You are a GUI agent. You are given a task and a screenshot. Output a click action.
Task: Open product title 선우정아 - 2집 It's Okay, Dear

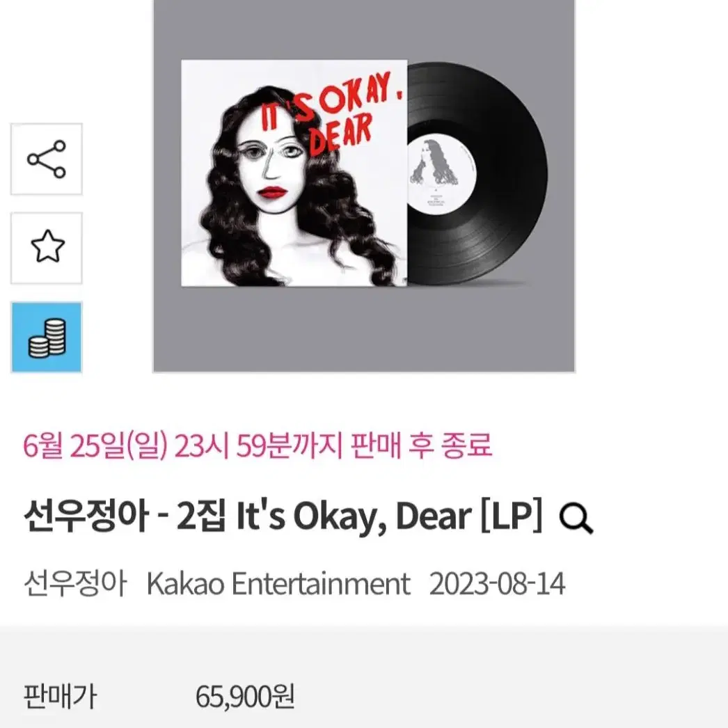[x=283, y=516]
